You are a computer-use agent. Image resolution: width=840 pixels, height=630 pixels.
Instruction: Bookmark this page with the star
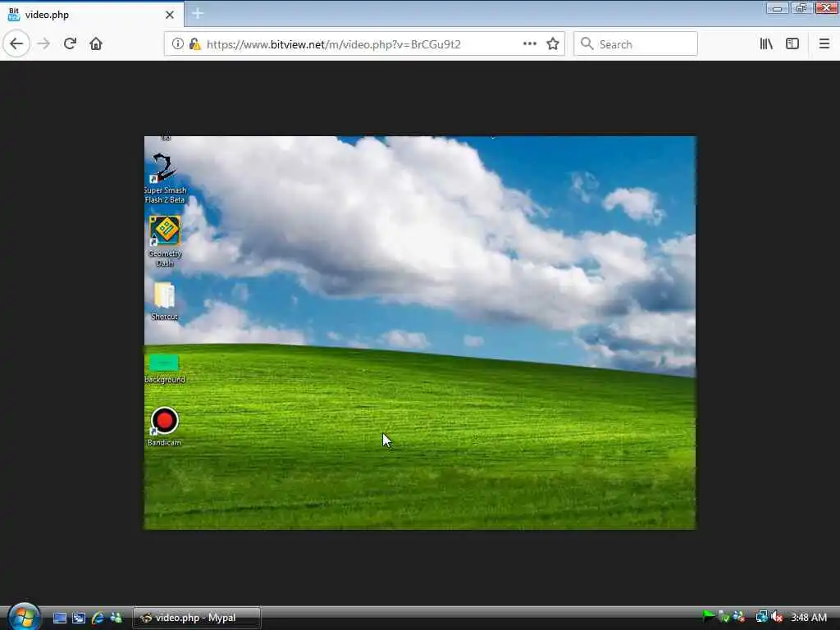(553, 44)
